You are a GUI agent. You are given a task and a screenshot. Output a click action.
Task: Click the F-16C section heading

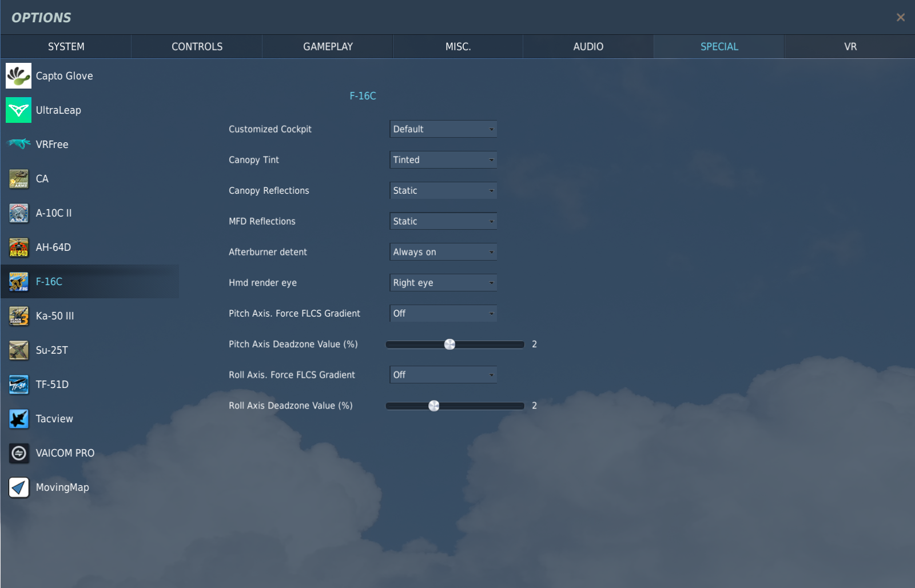click(x=363, y=96)
